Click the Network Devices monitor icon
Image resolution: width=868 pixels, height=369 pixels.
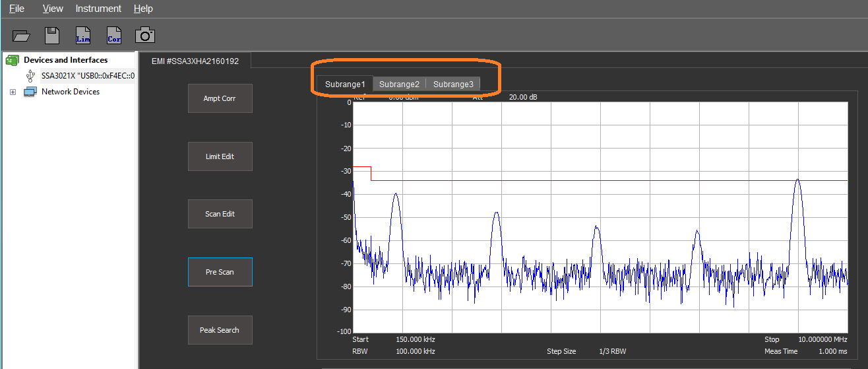(30, 92)
